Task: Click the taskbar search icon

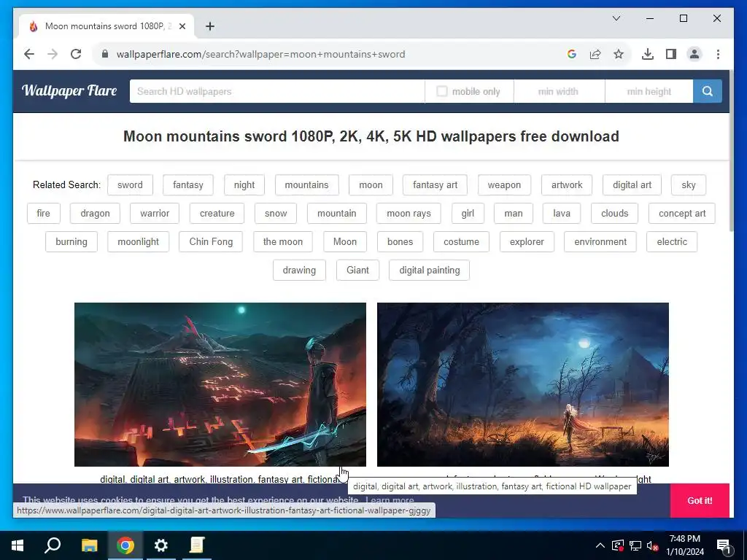Action: [53, 545]
